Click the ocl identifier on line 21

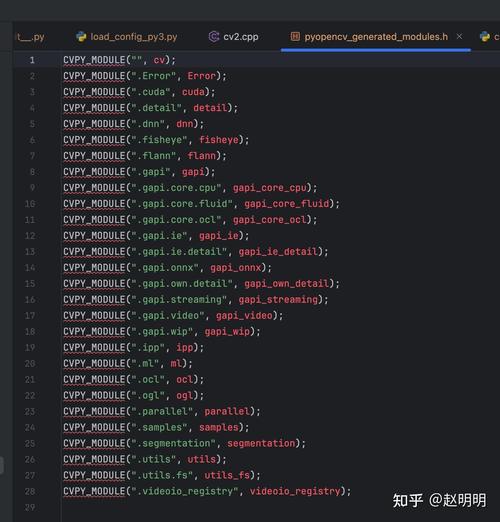point(185,380)
